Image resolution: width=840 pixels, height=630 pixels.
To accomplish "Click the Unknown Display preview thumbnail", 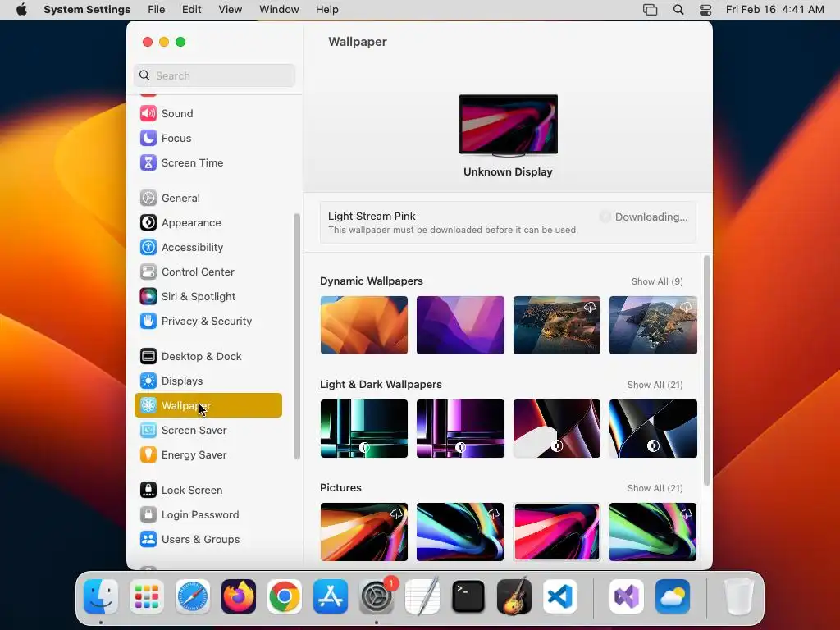I will [509, 126].
